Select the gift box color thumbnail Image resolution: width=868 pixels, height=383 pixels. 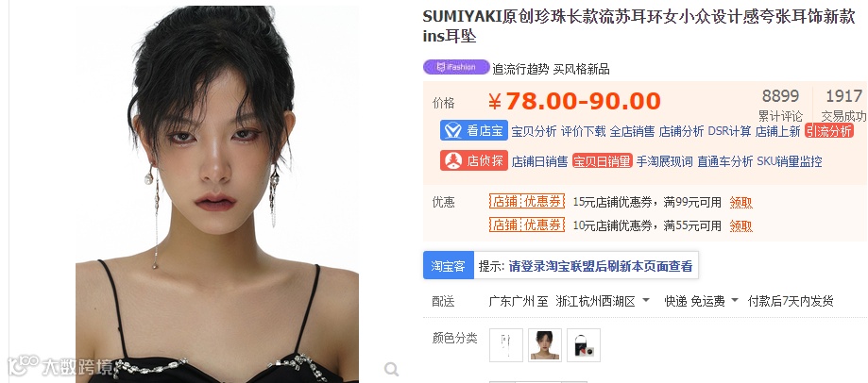tap(584, 345)
